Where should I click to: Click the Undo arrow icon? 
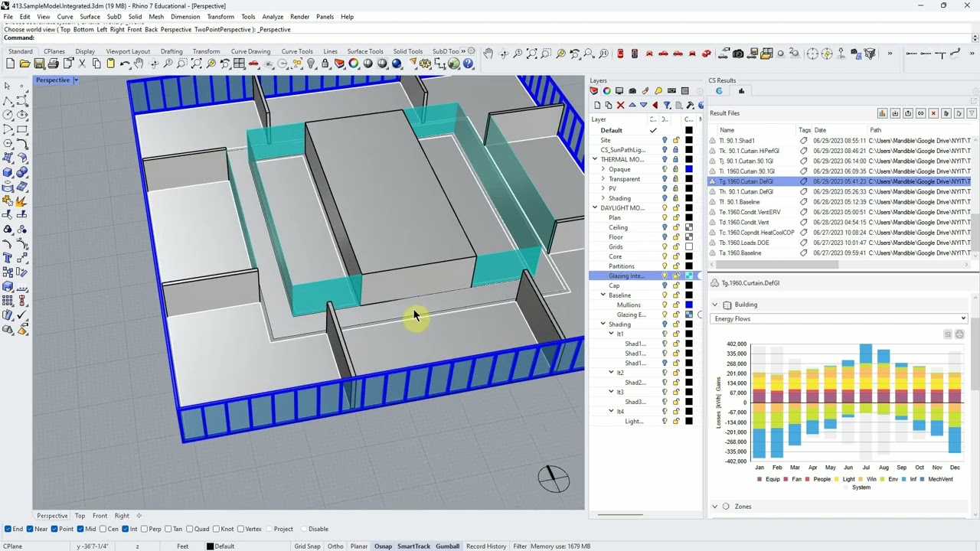125,64
